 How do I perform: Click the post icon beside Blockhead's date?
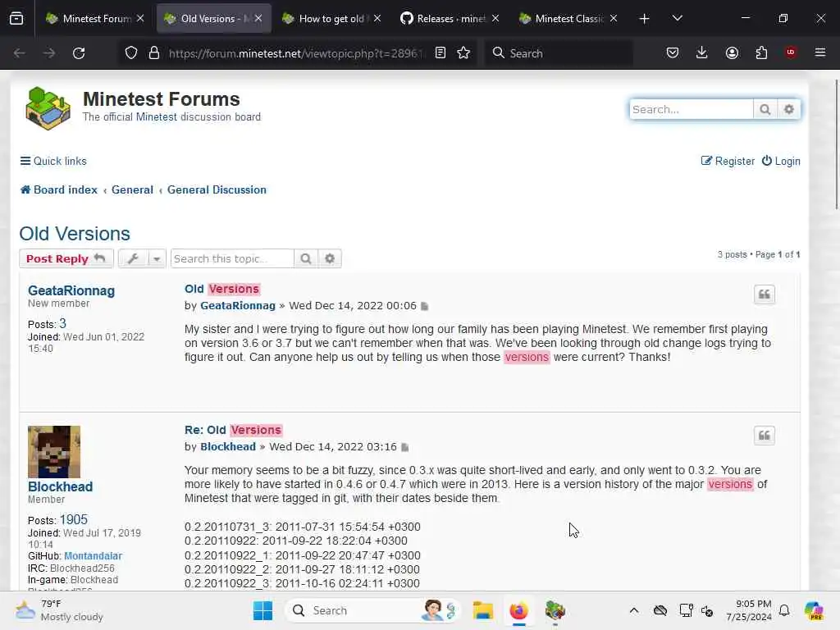[405, 447]
